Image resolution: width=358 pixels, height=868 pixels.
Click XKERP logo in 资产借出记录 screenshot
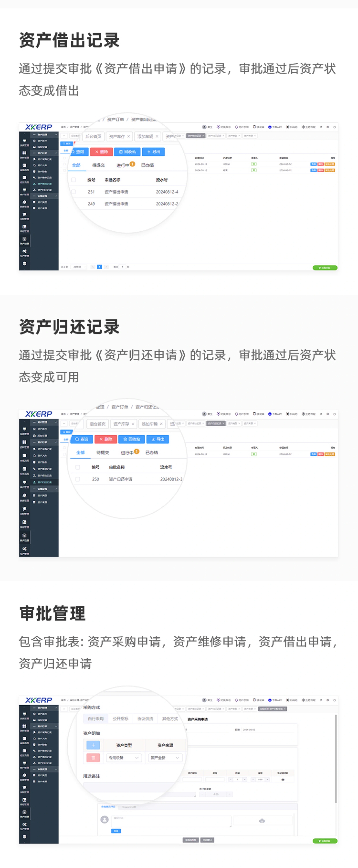(39, 127)
